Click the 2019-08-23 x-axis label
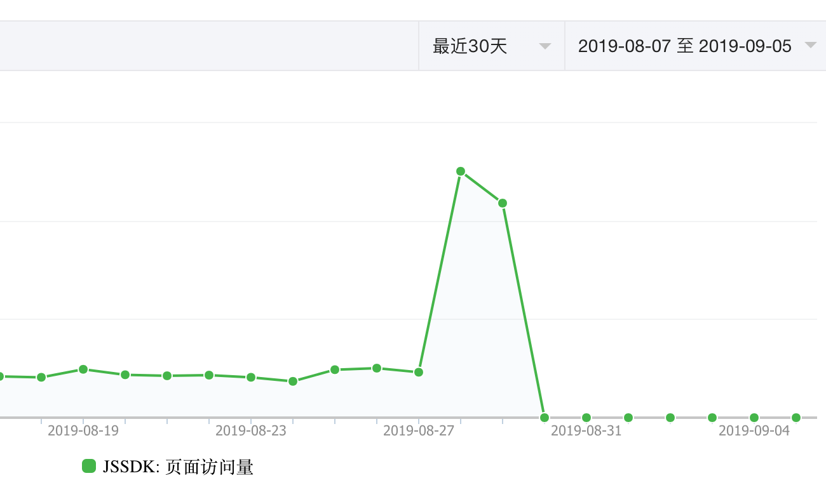The height and width of the screenshot is (504, 826). pos(251,431)
